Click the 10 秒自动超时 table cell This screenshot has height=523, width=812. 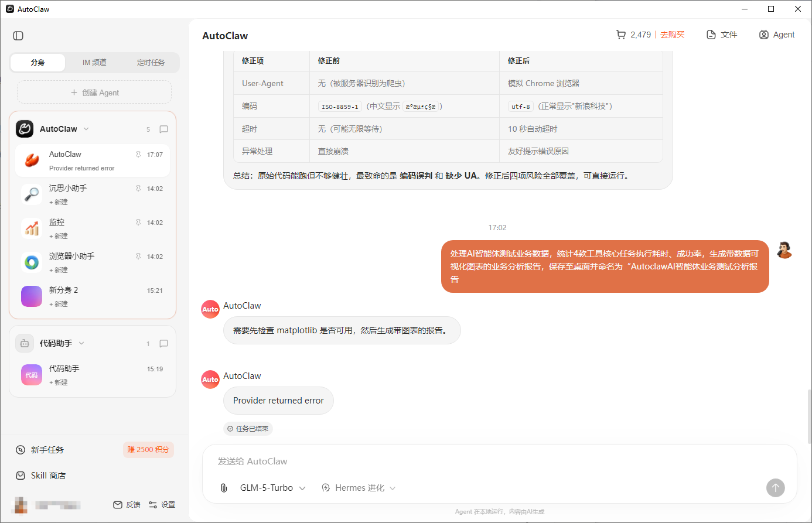click(581, 129)
